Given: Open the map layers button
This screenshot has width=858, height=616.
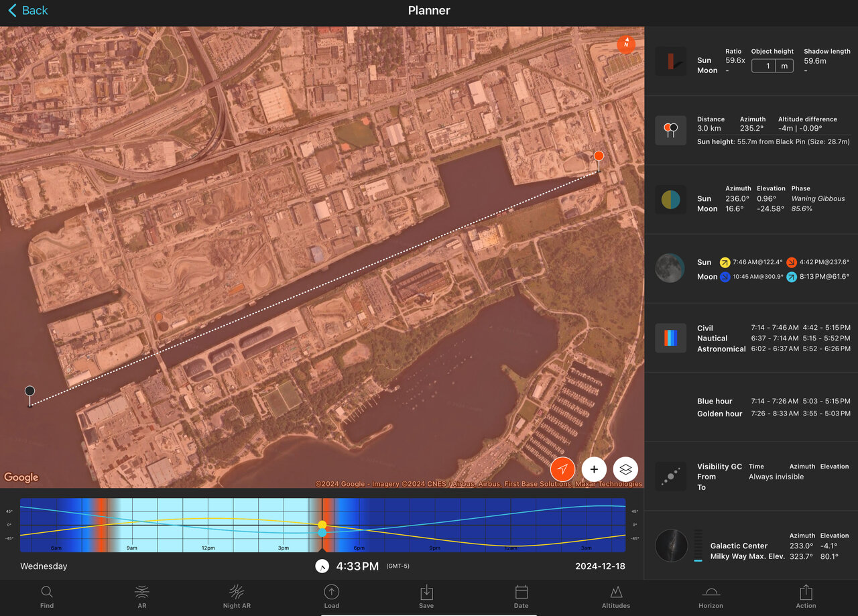Looking at the screenshot, I should 625,469.
